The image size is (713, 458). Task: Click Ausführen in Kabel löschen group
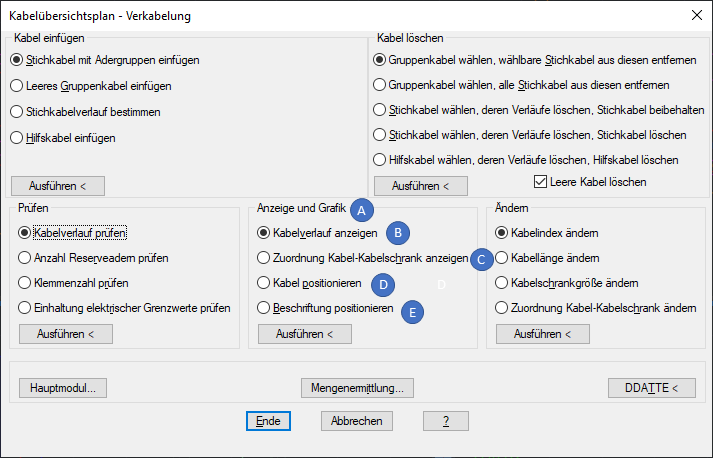click(421, 186)
